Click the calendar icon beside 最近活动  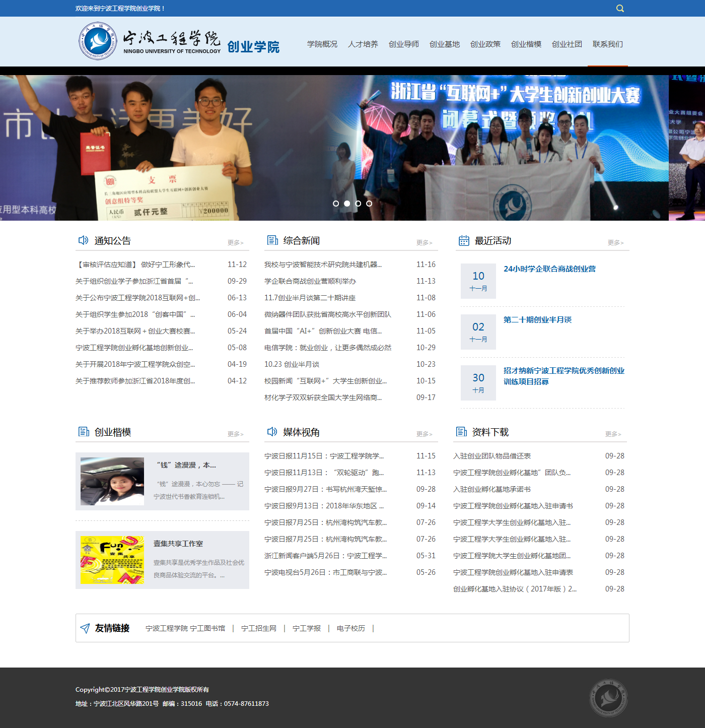(x=464, y=241)
